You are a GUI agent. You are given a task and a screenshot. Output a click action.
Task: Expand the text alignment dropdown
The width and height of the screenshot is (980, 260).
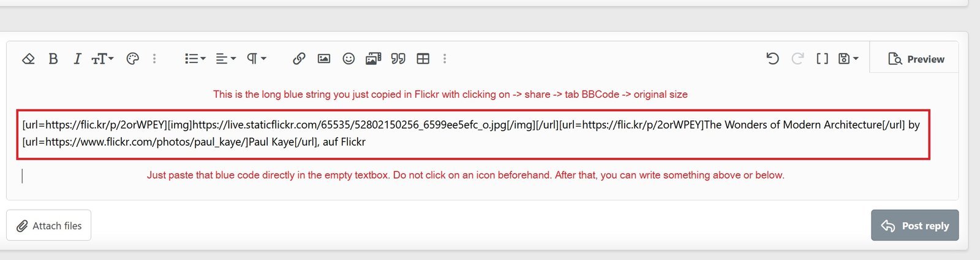pos(225,59)
